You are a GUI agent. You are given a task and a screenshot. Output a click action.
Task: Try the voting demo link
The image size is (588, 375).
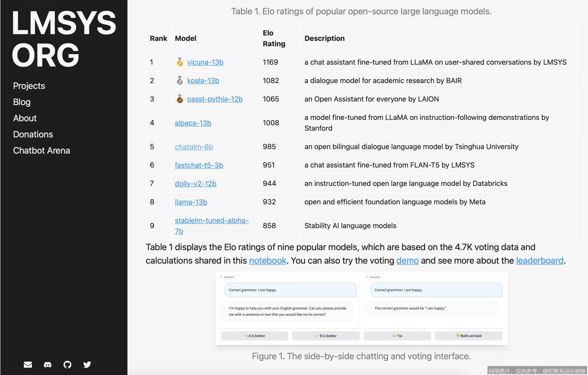407,260
